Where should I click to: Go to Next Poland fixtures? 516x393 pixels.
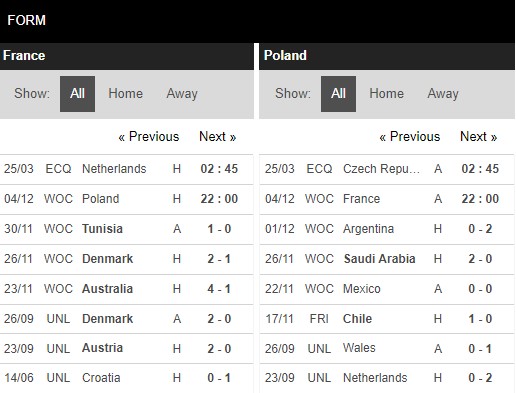[x=479, y=137]
